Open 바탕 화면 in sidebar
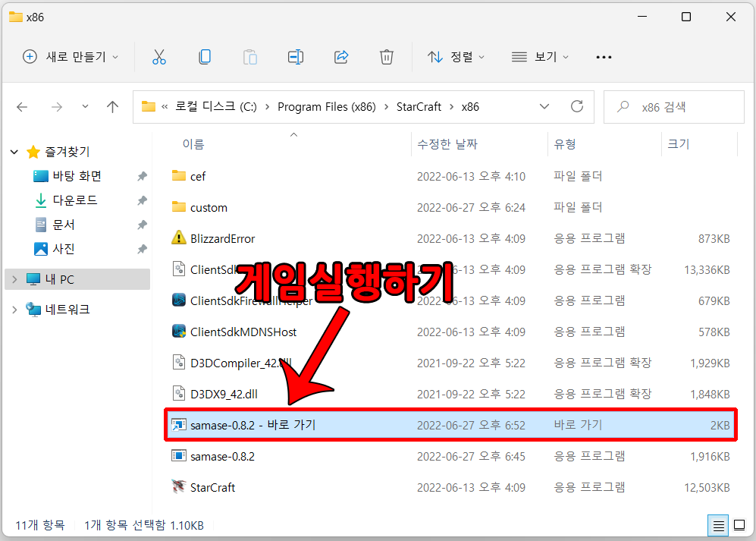 (77, 176)
